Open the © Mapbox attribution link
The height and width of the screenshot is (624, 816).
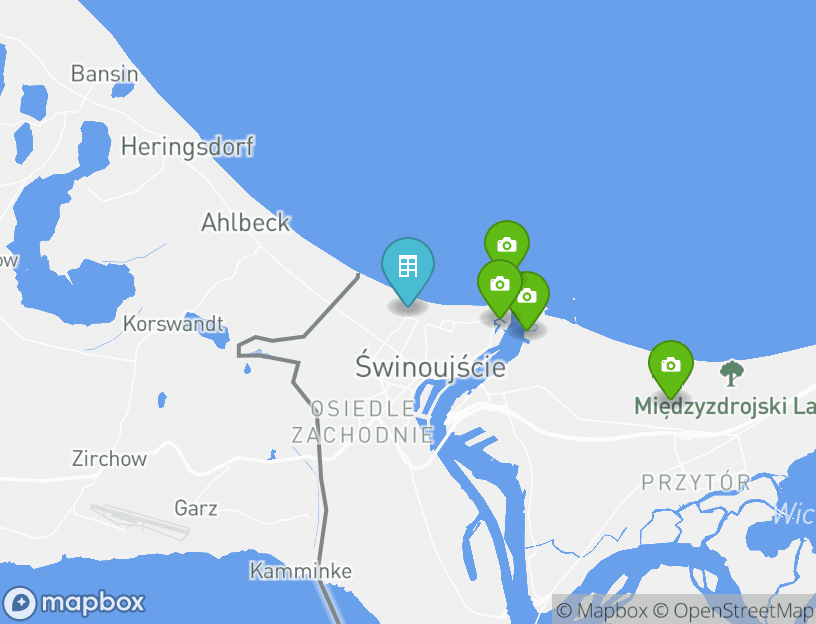602,610
